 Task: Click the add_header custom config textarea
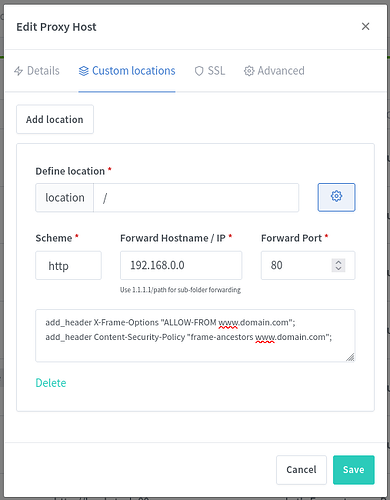[x=195, y=336]
